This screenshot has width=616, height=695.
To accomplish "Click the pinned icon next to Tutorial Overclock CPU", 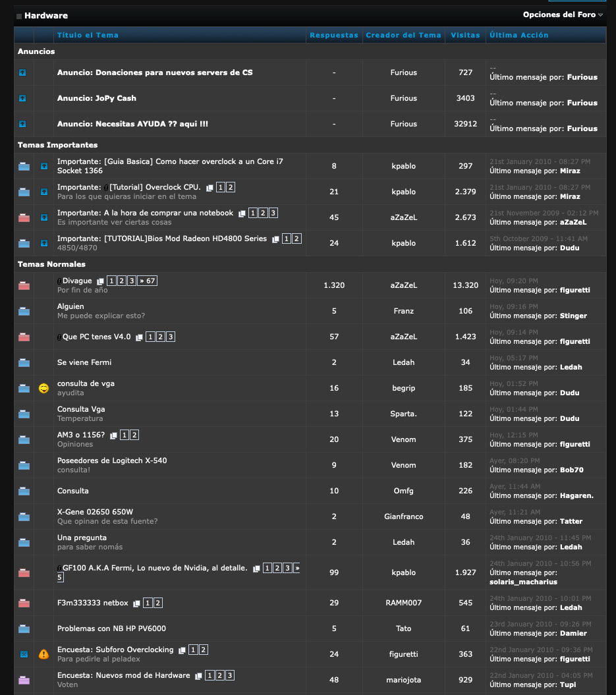I will [x=44, y=192].
